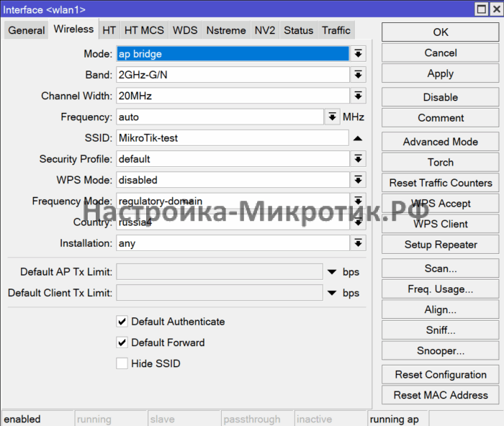The width and height of the screenshot is (504, 426).
Task: Switch to the HT MCS tab
Action: (x=144, y=30)
